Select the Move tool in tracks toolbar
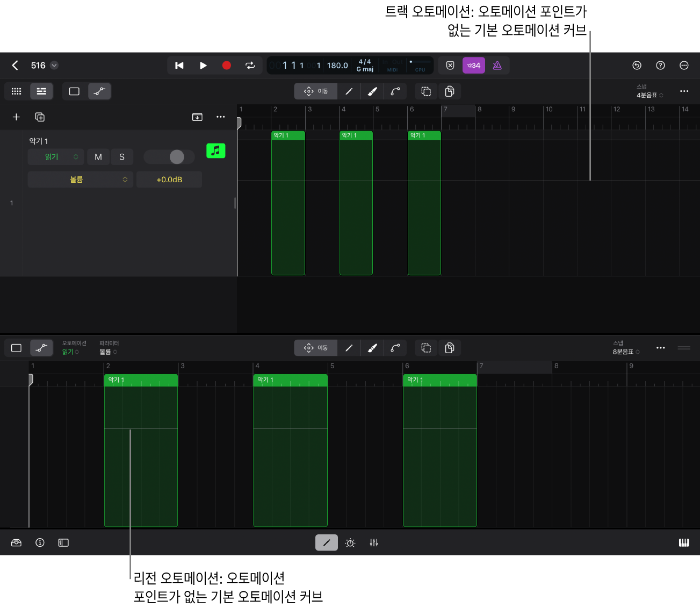 [316, 91]
